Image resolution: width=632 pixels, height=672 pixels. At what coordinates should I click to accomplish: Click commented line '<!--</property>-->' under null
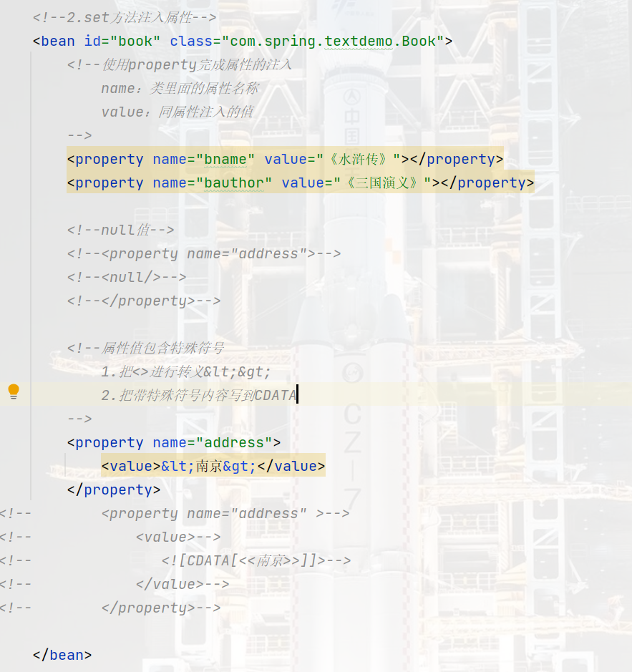144,301
